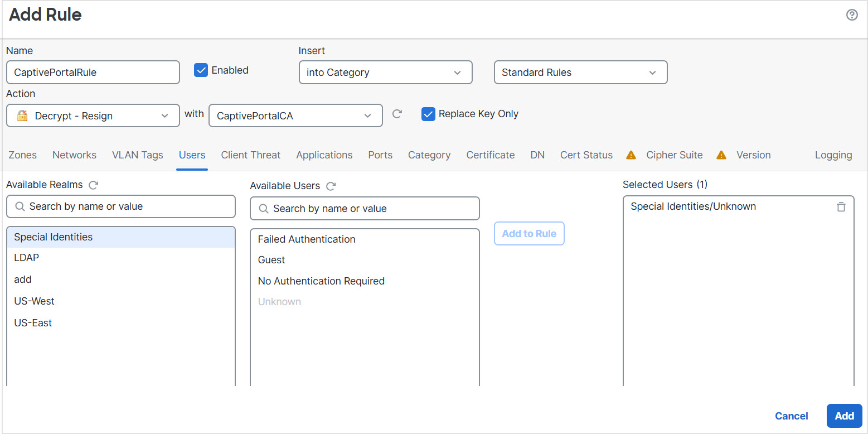Screen dimensions: 868x434
Task: Cancel the Add Rule dialog
Action: point(792,416)
